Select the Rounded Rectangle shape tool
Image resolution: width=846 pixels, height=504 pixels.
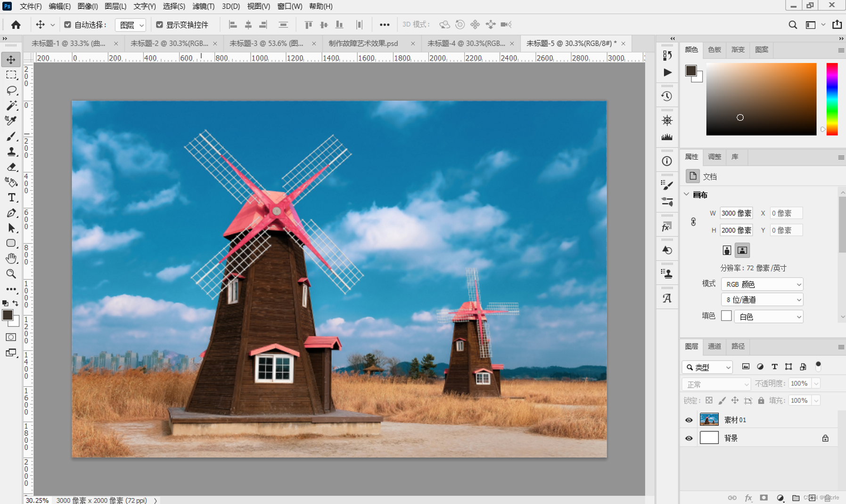coord(11,243)
